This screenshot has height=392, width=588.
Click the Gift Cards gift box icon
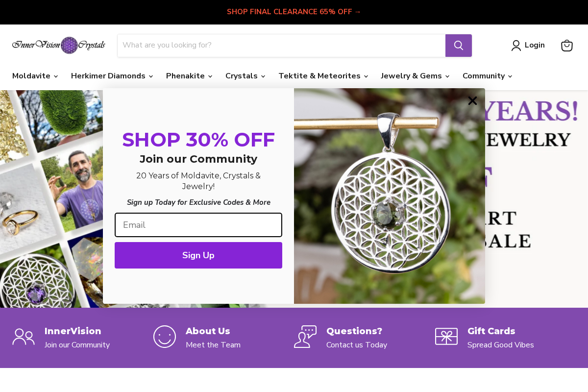[x=446, y=337]
